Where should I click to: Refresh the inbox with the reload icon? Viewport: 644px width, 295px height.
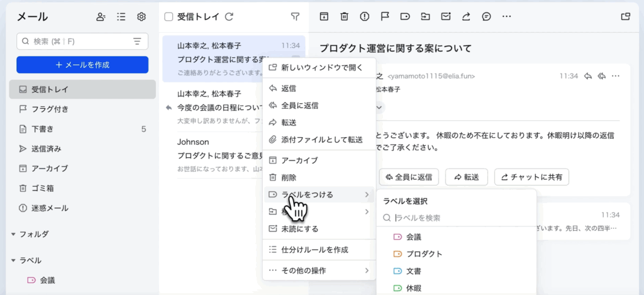point(229,17)
